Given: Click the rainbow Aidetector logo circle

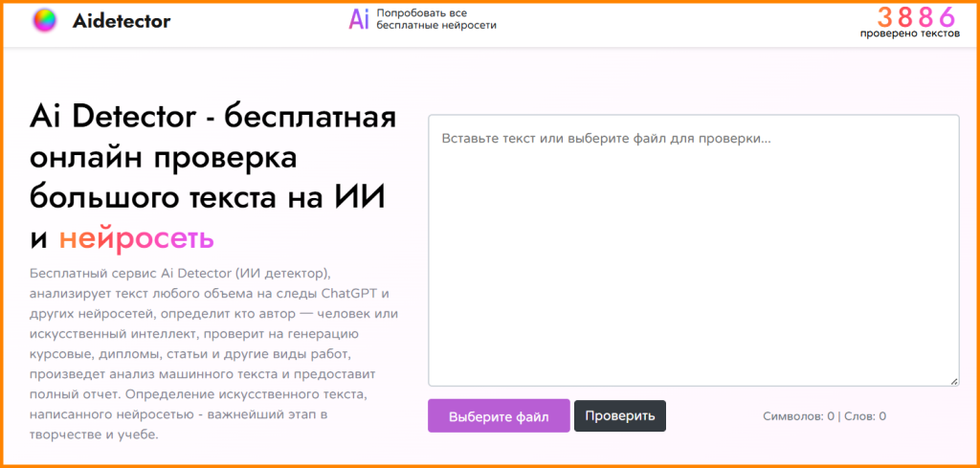Looking at the screenshot, I should (x=45, y=21).
